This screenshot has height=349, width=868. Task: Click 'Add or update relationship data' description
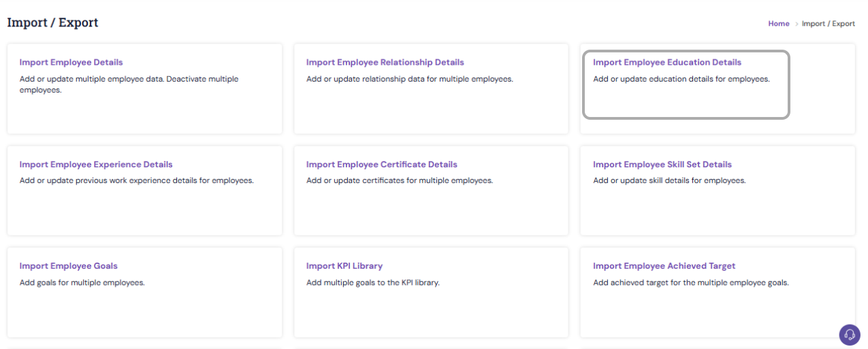[x=410, y=79]
